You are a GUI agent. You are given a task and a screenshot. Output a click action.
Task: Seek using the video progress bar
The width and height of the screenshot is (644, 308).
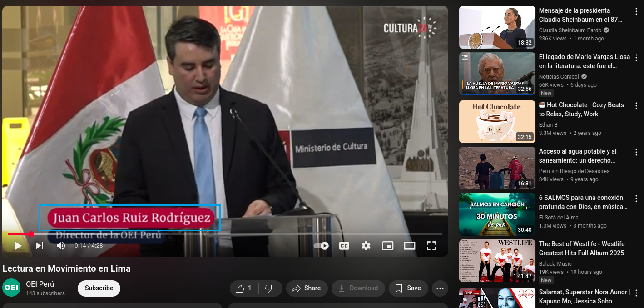[227, 234]
